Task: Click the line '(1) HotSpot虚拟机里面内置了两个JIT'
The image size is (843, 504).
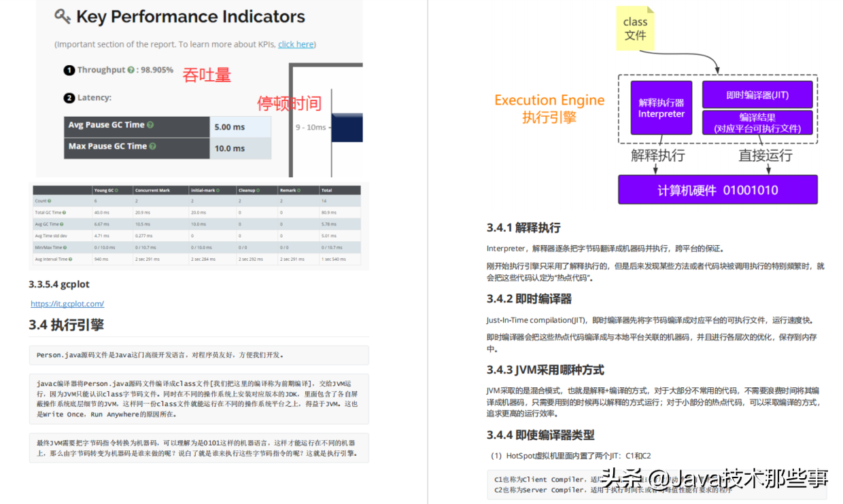Action: point(570,456)
